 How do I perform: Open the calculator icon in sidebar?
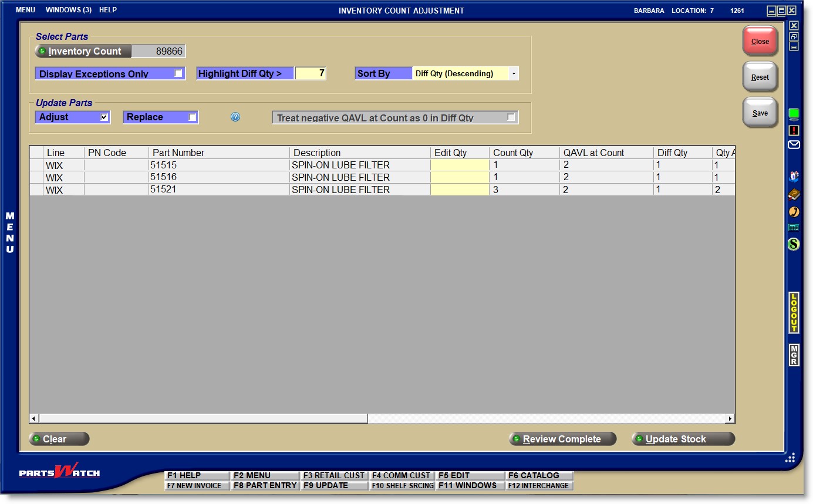[x=794, y=228]
